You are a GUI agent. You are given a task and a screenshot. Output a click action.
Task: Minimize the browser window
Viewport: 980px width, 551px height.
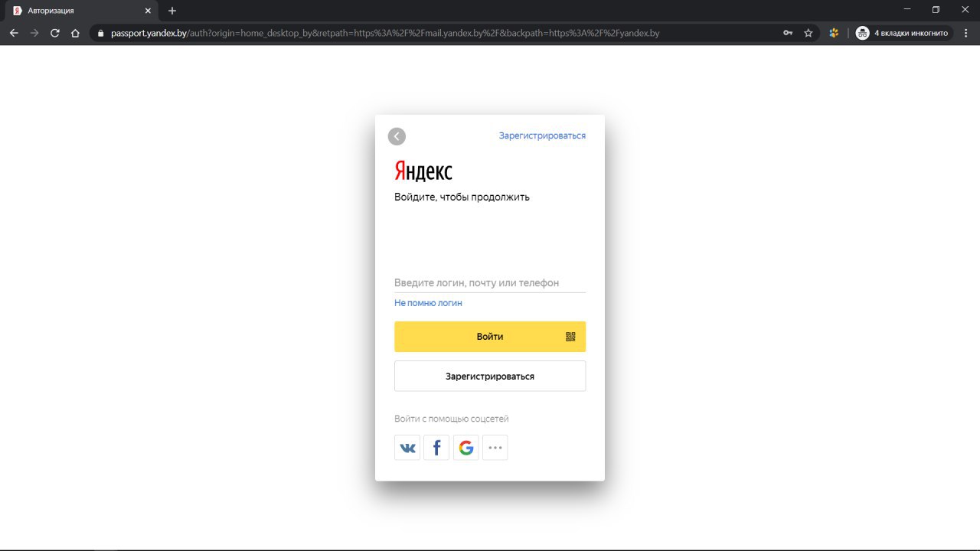(907, 10)
